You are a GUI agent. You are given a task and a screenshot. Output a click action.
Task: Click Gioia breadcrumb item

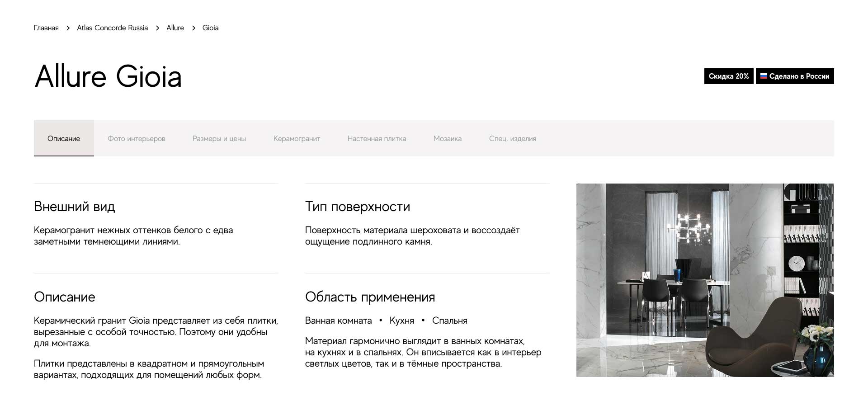click(210, 28)
